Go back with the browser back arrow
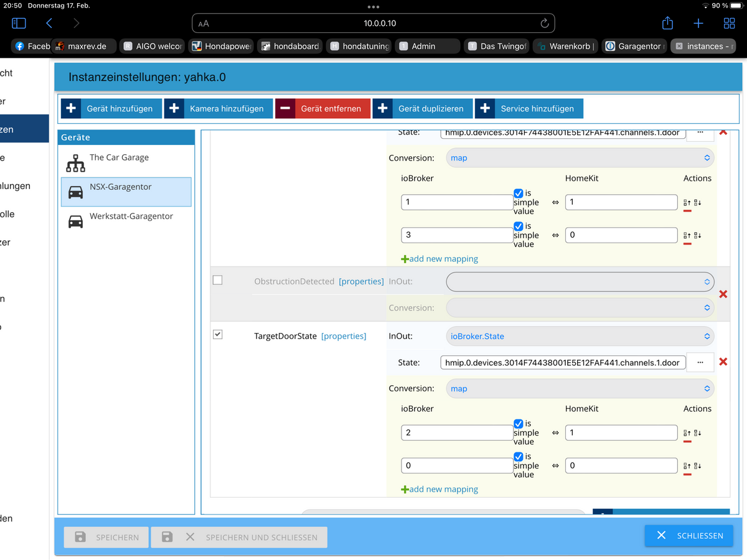Screen dimensions: 747x560 [49, 23]
